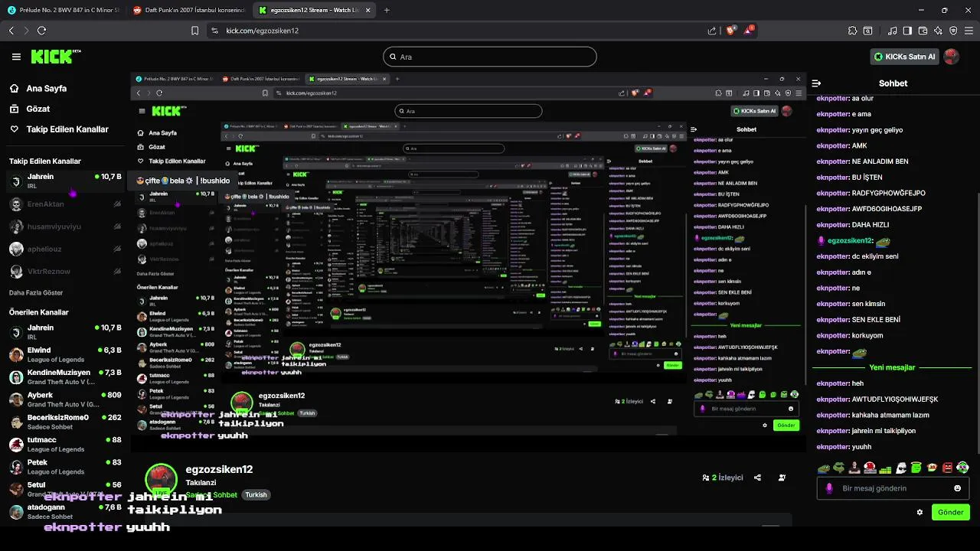Insert the crossed-arms man emote
Image resolution: width=980 pixels, height=551 pixels.
pos(854,468)
